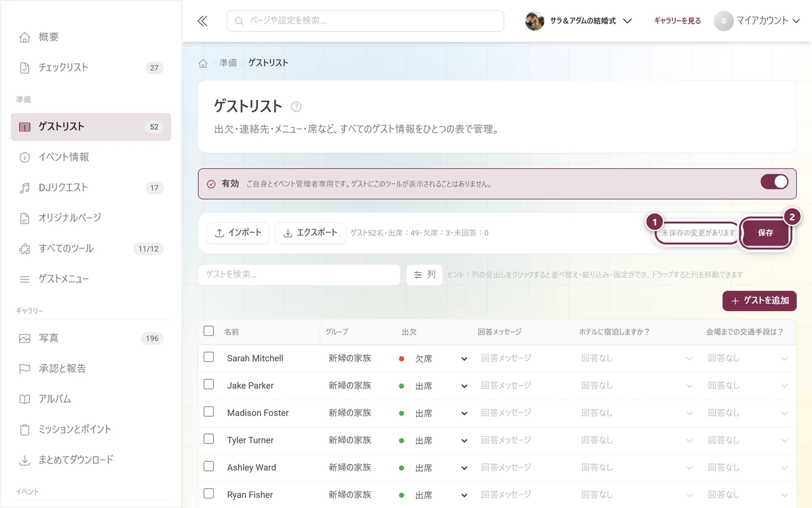Toggle the 有効 switch off
812x508 pixels.
click(x=774, y=182)
